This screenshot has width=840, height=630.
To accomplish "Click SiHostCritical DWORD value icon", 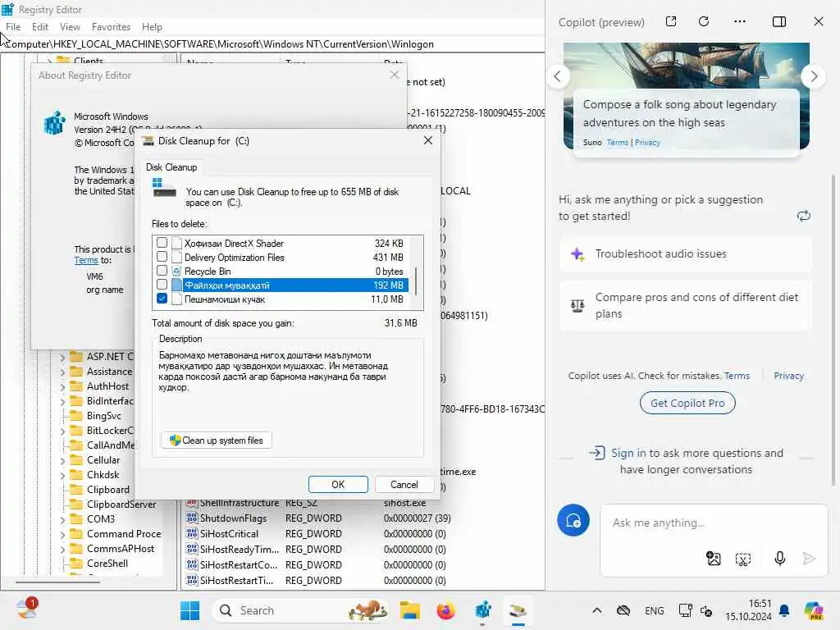I will pos(191,533).
